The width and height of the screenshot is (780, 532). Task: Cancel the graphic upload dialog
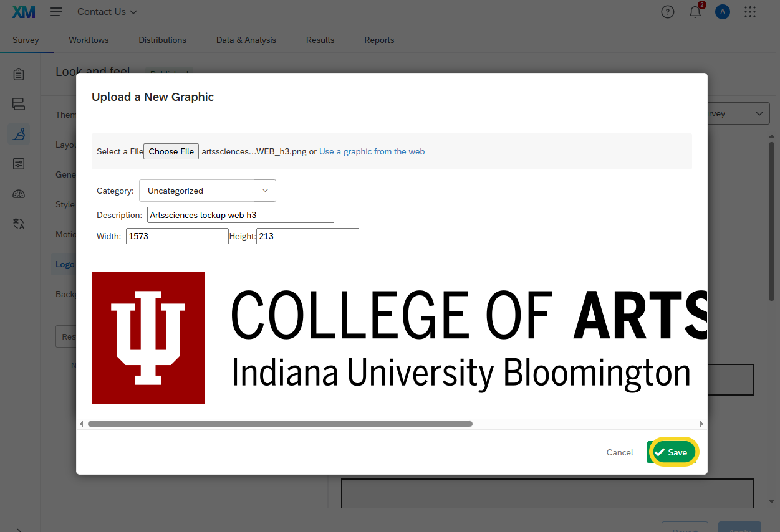tap(620, 452)
